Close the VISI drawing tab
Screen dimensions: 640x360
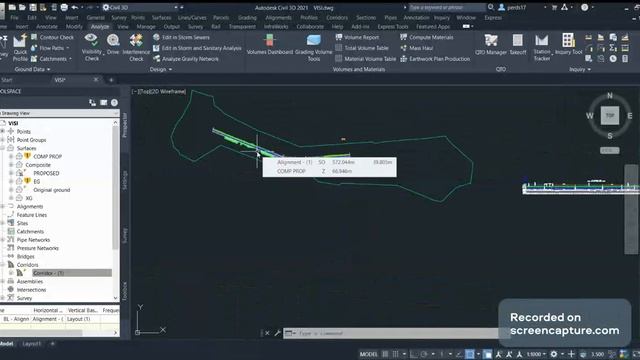[x=96, y=80]
